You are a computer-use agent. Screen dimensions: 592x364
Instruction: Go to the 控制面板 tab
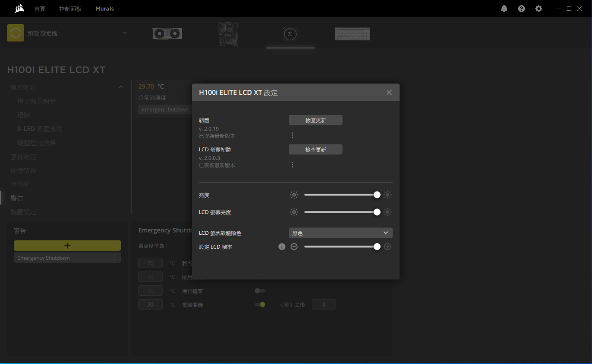click(x=70, y=9)
